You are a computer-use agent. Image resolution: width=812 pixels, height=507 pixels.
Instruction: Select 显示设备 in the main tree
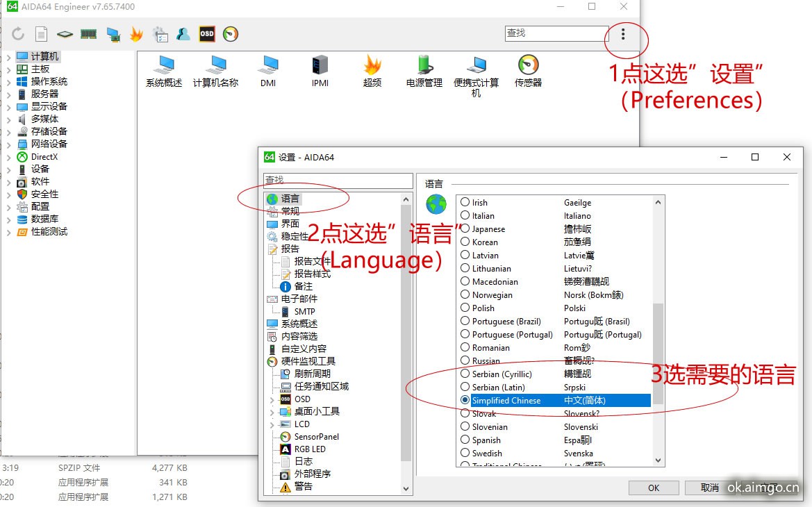click(x=49, y=107)
